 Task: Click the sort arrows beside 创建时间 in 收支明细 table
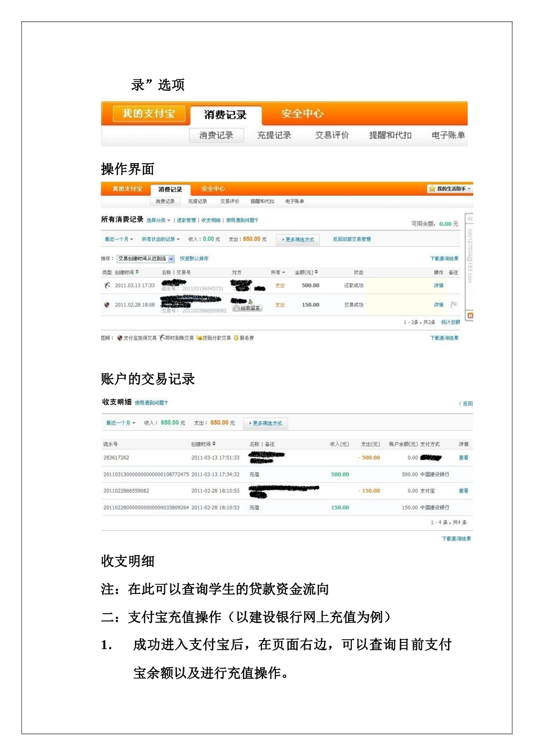click(x=214, y=444)
